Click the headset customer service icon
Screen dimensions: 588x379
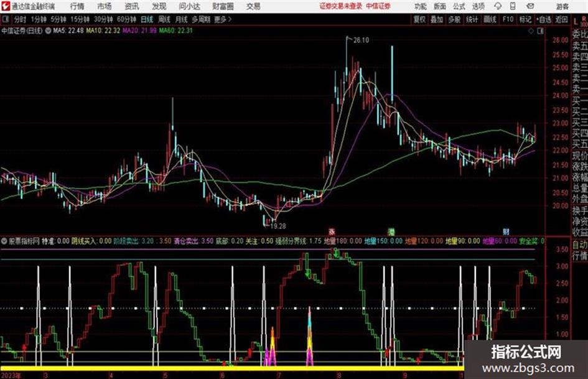[498, 6]
